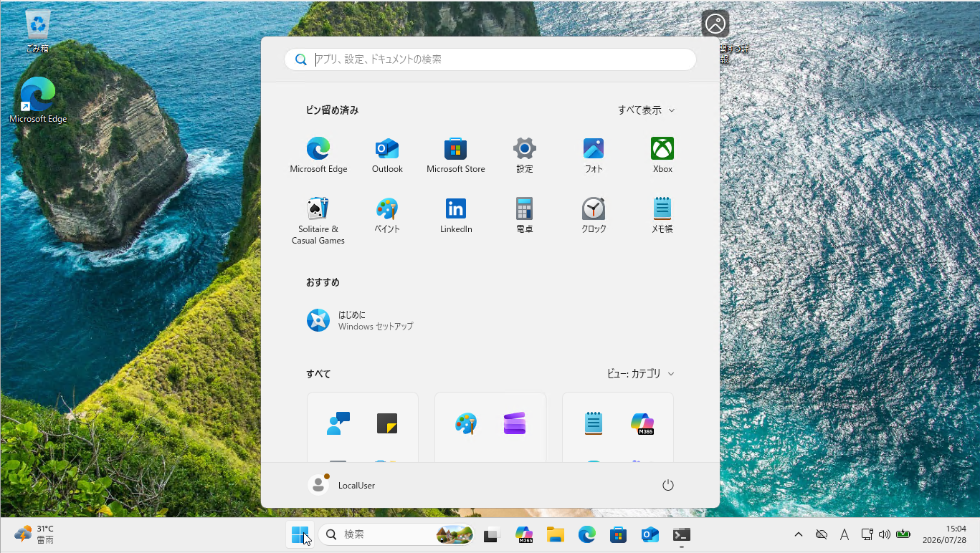Open LinkedIn from pinned apps
980x553 pixels.
[x=456, y=216]
